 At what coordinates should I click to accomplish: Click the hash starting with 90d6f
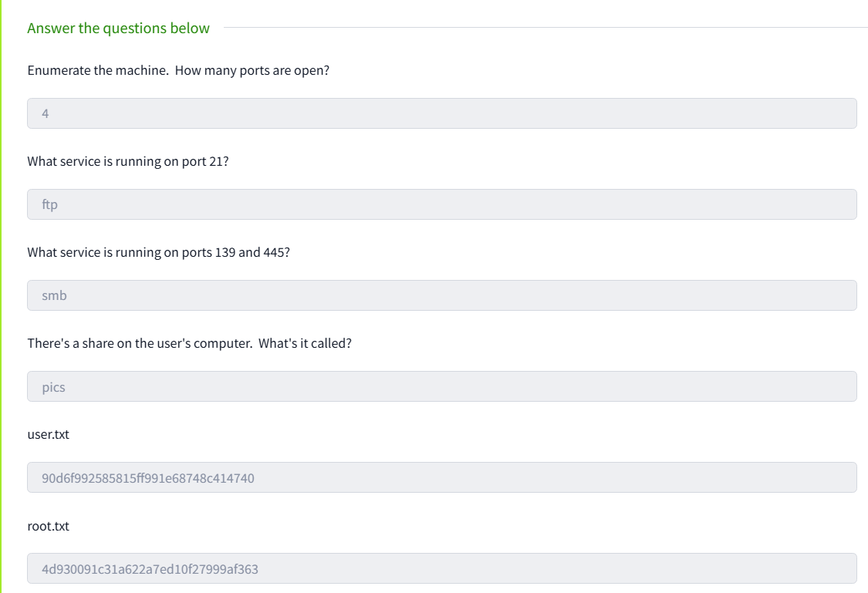[x=148, y=478]
